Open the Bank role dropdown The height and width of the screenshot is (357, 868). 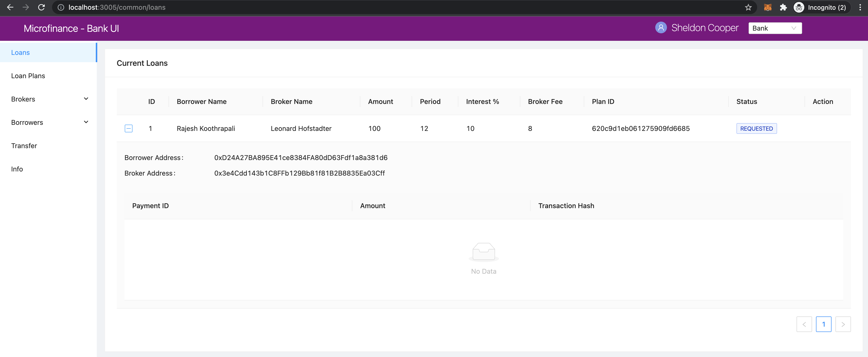tap(775, 28)
